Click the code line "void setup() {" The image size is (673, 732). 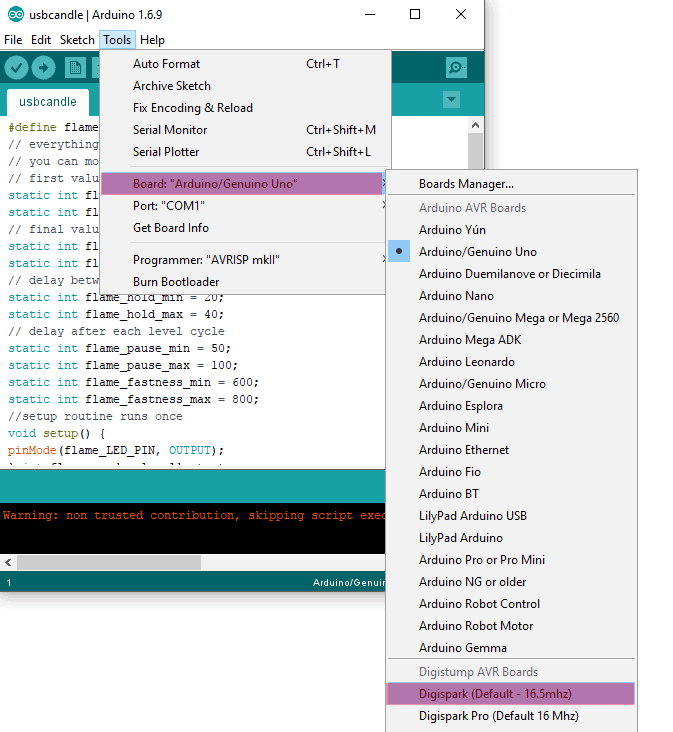56,433
